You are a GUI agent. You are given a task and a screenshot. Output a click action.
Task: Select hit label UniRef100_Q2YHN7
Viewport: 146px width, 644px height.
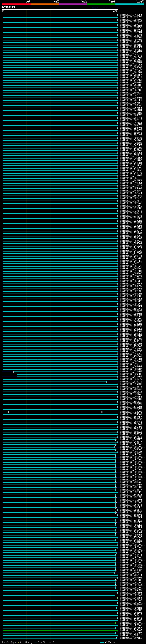[131, 371]
